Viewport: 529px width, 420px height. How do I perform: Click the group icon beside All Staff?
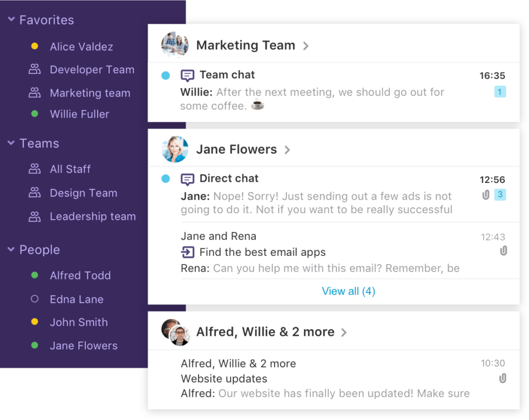(35, 169)
